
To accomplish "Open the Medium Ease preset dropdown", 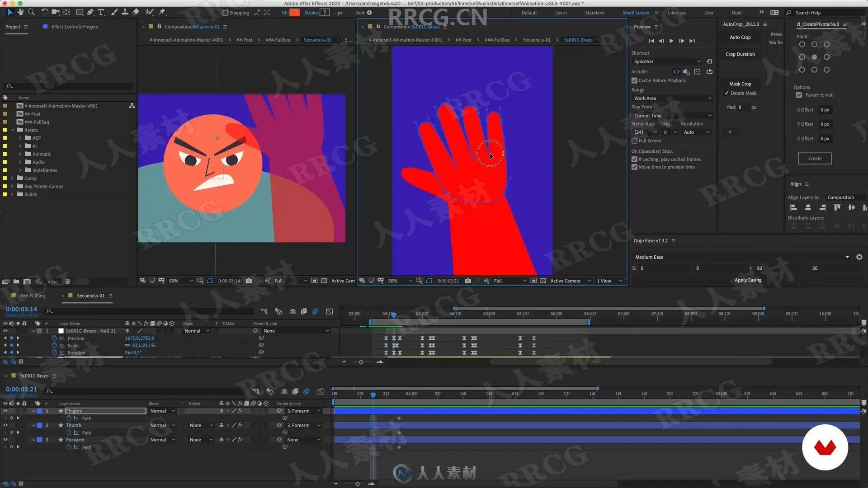I will point(847,257).
